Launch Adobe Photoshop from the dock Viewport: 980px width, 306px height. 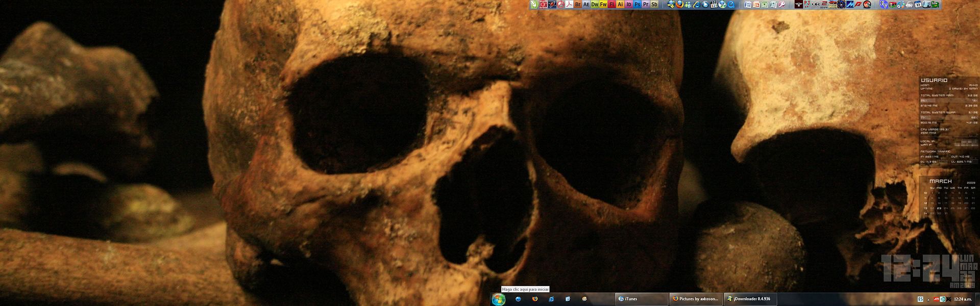[638, 4]
